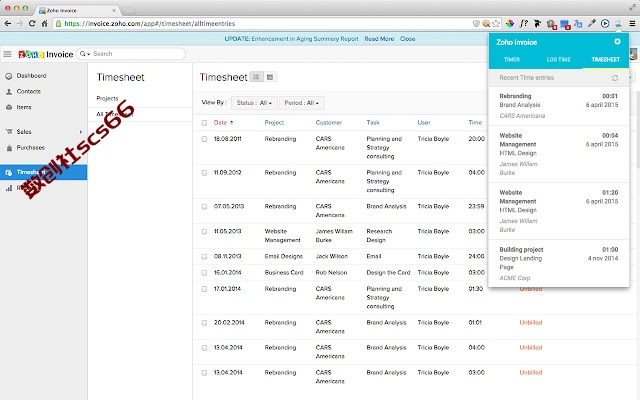Viewport: 640px width, 400px height.
Task: Click the browser address bar
Action: tap(265, 24)
